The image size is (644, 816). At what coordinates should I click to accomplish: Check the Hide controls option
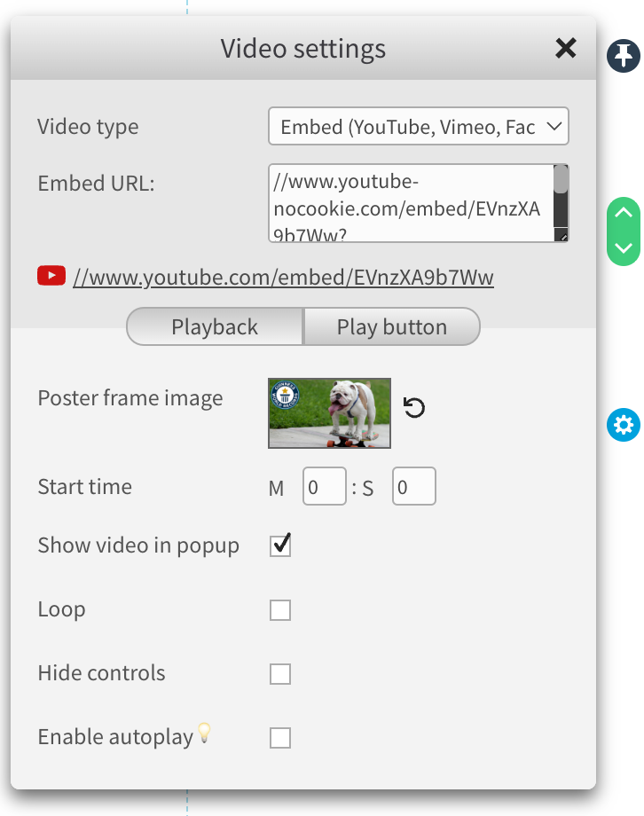pyautogui.click(x=279, y=673)
